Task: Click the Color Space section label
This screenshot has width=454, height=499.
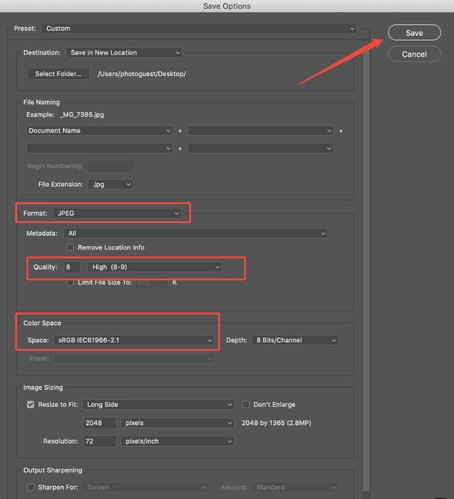Action: click(x=42, y=323)
